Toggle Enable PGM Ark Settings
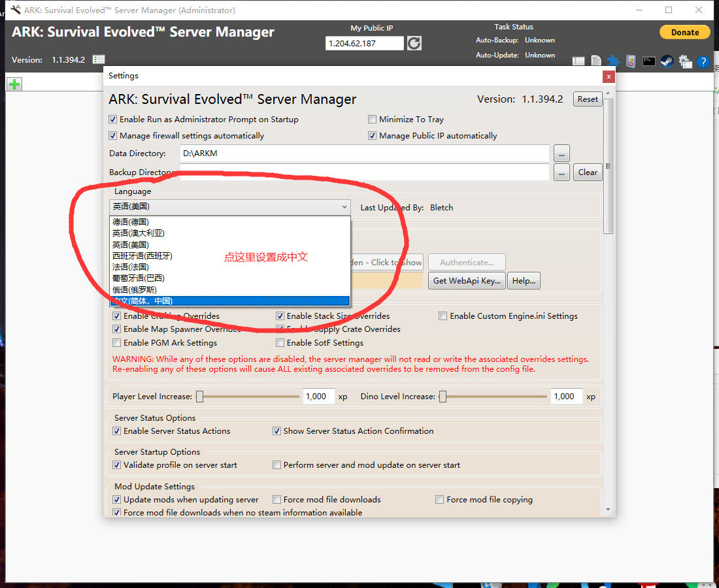 coord(117,343)
